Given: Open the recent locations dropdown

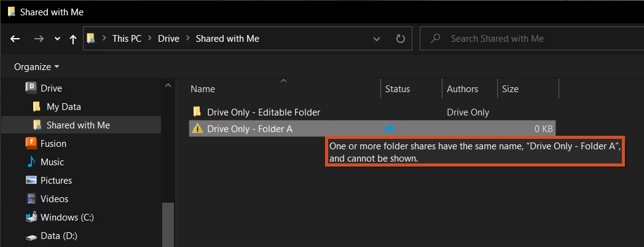Looking at the screenshot, I should pyautogui.click(x=57, y=39).
